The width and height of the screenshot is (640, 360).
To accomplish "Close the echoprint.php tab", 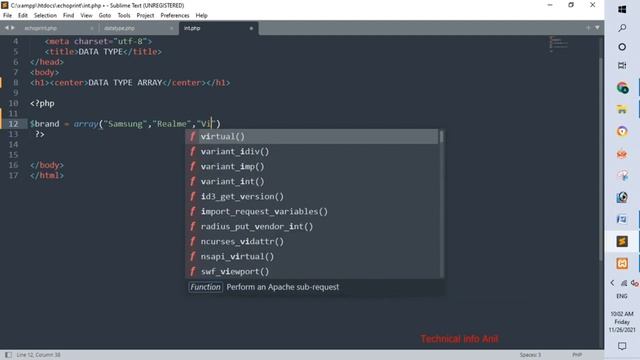I will pyautogui.click(x=91, y=28).
